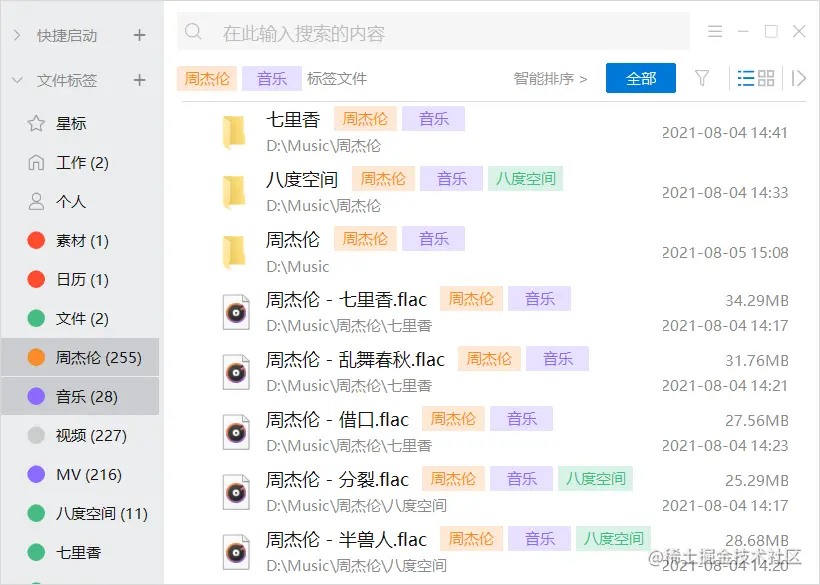Viewport: 820px width, 585px height.
Task: Select file name 周杰伦 - 借口.flac
Action: tap(337, 419)
